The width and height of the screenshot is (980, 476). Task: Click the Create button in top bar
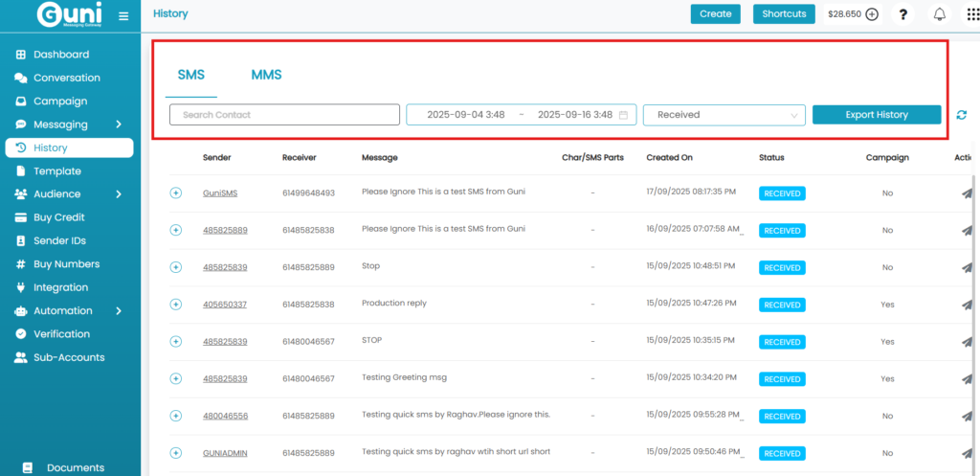[x=715, y=13]
